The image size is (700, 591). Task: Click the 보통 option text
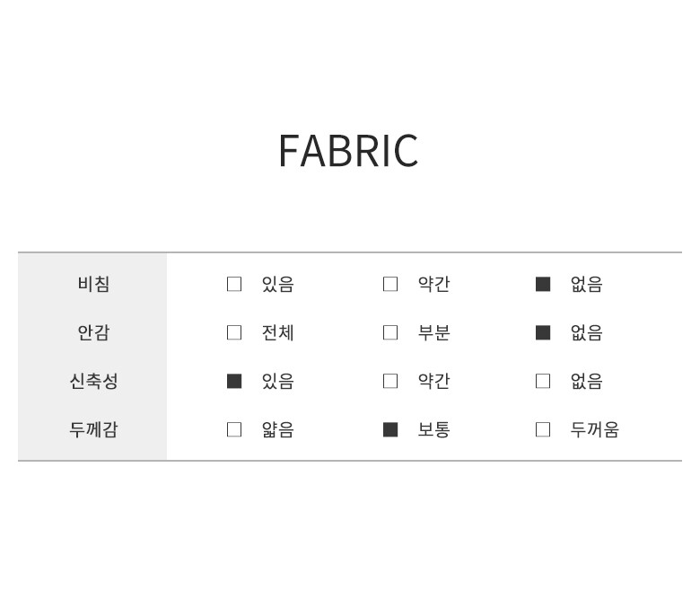coord(433,429)
